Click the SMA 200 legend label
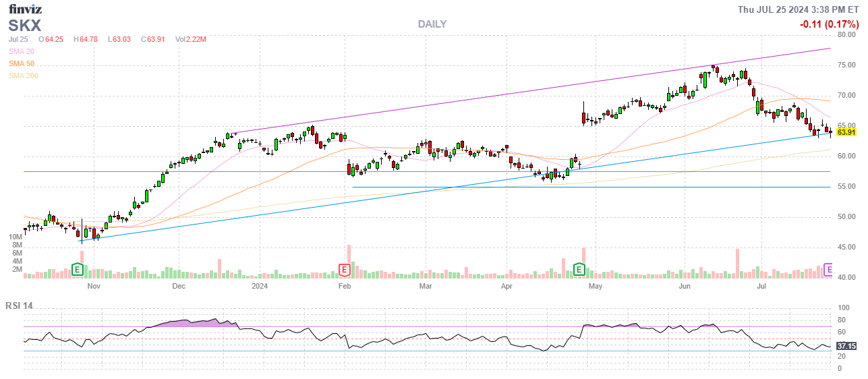868x379 pixels. [x=23, y=76]
